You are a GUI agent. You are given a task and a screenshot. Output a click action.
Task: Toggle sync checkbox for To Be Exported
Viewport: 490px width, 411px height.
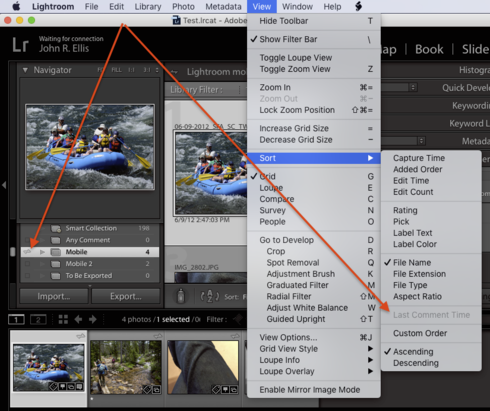(x=27, y=276)
